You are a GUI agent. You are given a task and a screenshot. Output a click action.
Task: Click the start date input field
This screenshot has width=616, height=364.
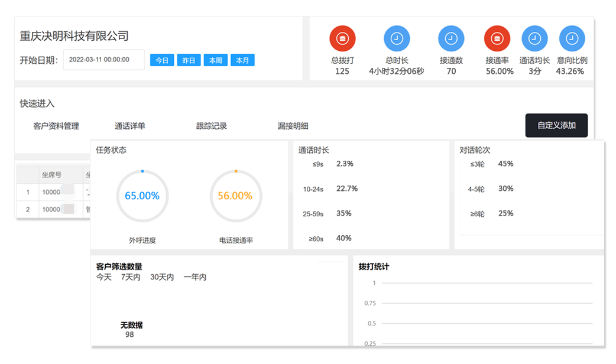tap(104, 60)
